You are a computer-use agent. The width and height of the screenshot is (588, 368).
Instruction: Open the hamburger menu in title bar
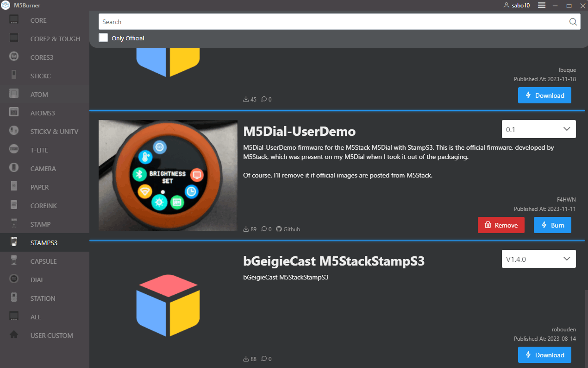[541, 5]
